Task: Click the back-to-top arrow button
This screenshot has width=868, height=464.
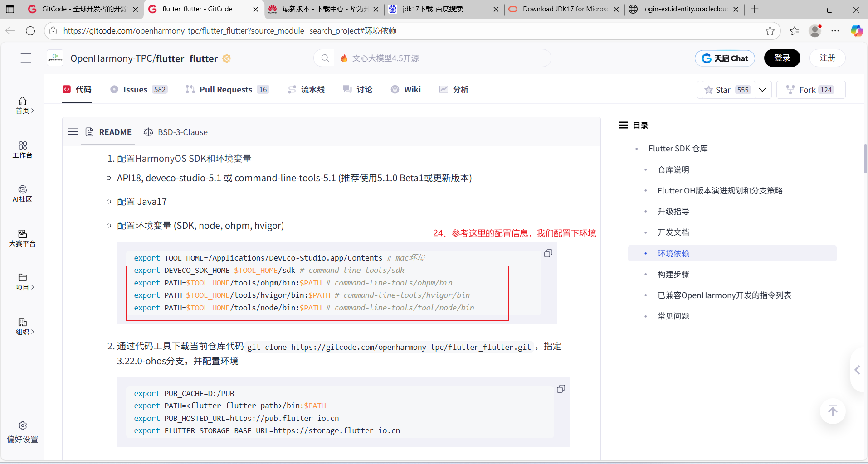Action: click(833, 411)
